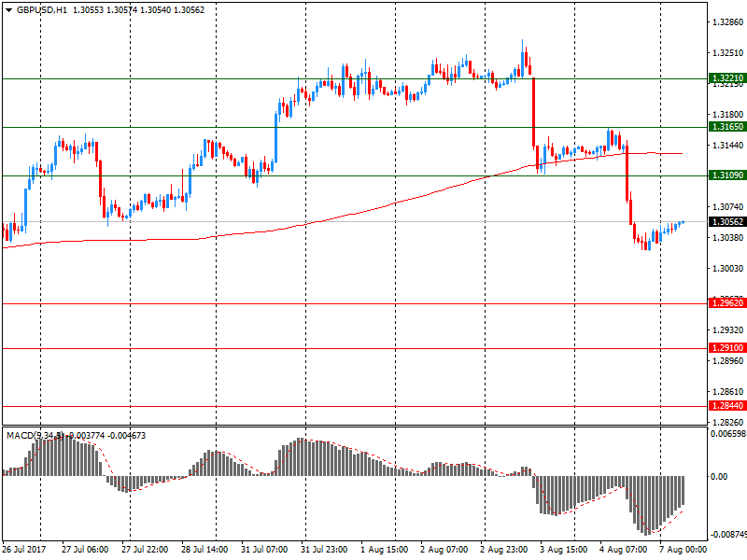This screenshot has height=560, width=747.
Task: Open the chart menu triangle beside GBPUSD
Action: pyautogui.click(x=8, y=10)
